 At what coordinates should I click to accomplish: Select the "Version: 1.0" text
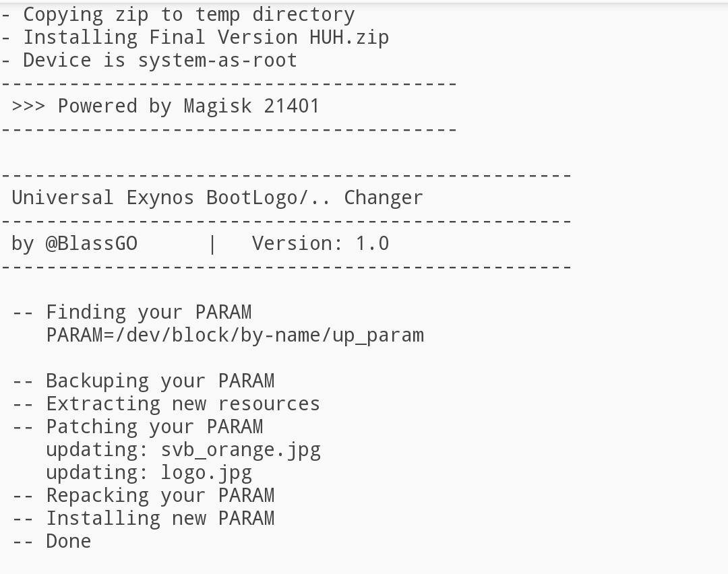[x=320, y=243]
